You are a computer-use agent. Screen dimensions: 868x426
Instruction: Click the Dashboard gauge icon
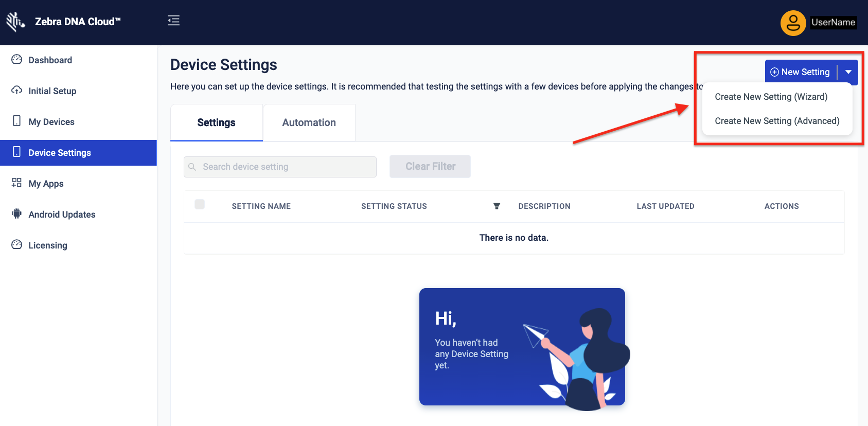[x=17, y=60]
